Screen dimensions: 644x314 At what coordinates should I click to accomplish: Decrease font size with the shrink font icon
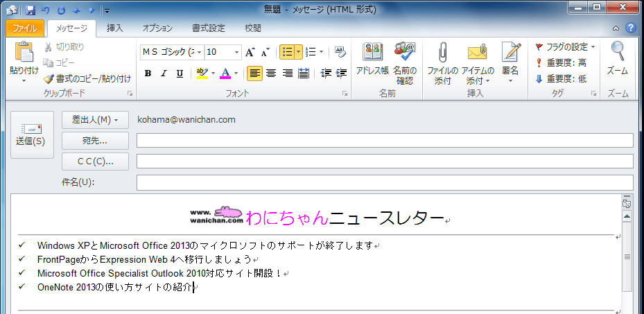[x=266, y=52]
